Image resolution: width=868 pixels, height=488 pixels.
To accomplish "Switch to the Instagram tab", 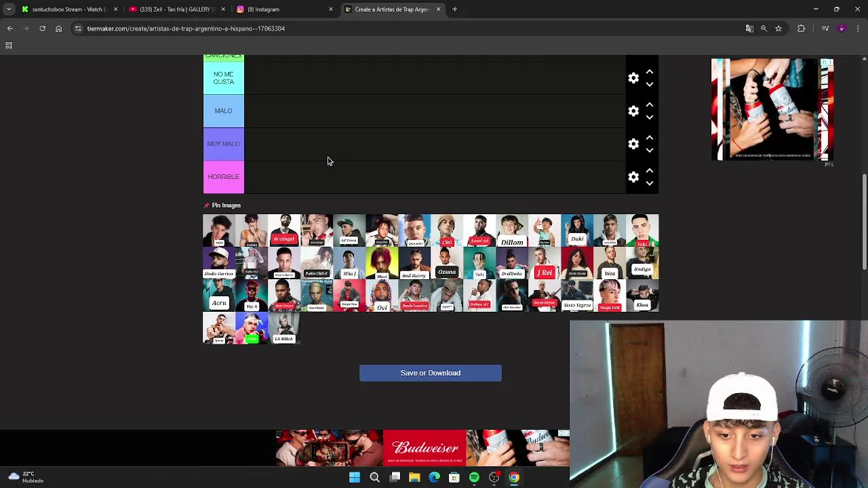I will tap(283, 9).
